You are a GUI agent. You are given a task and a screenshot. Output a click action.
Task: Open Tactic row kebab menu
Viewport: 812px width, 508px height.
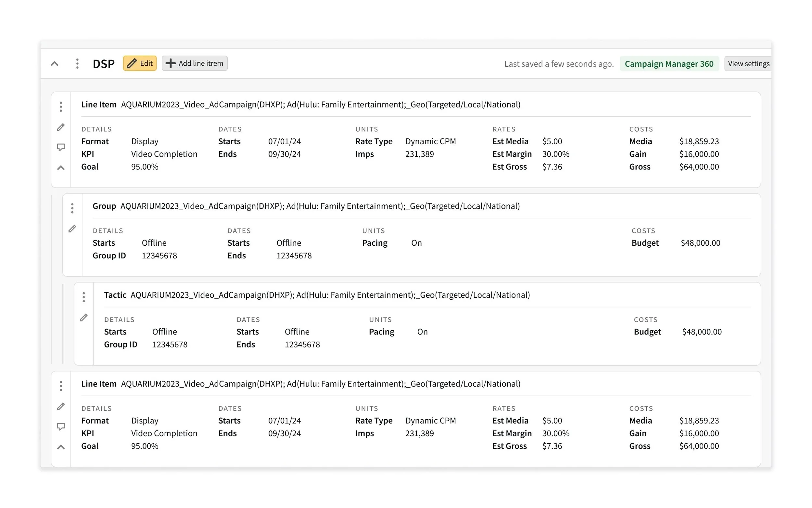coord(83,297)
